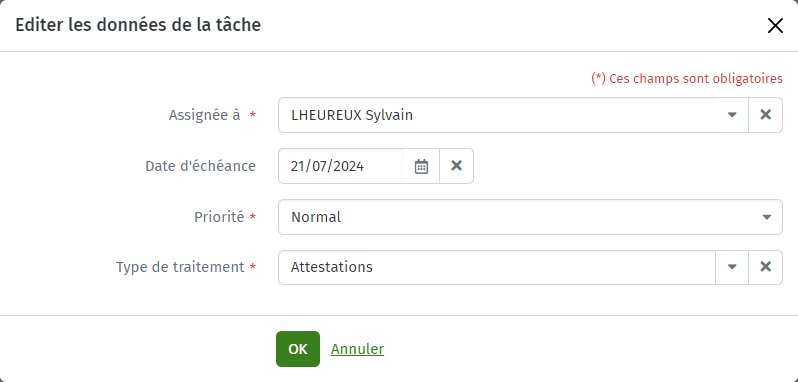Viewport: 798px width, 382px height.
Task: Click the Date d'échéance label
Action: (201, 166)
